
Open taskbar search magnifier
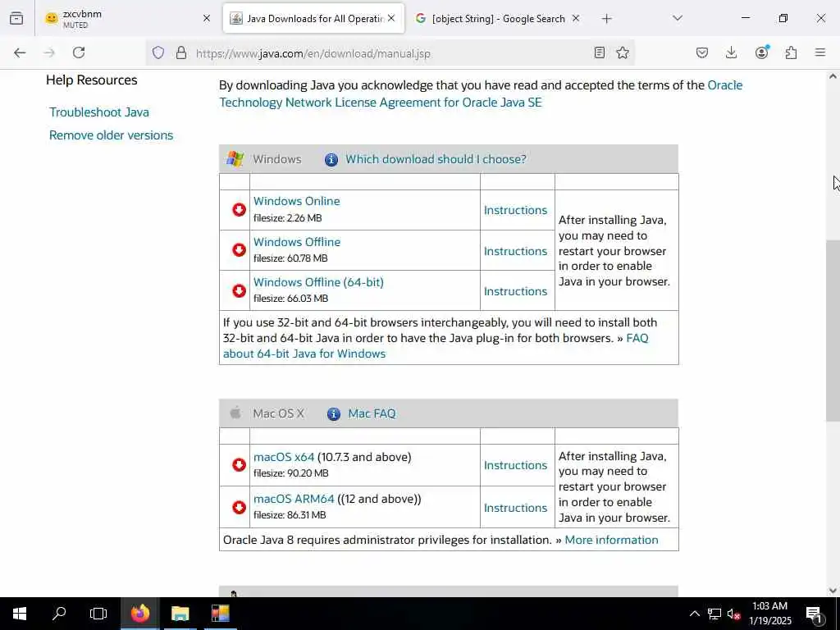[59, 614]
